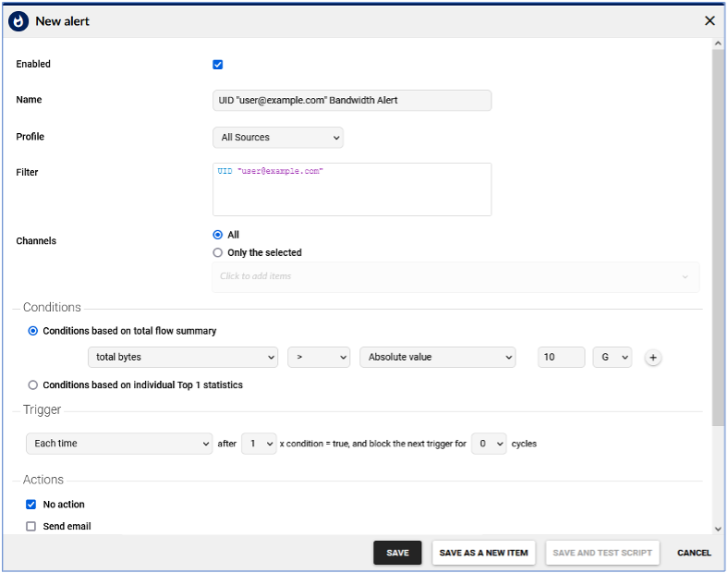Click into the Name text field
The width and height of the screenshot is (728, 573).
(x=352, y=100)
